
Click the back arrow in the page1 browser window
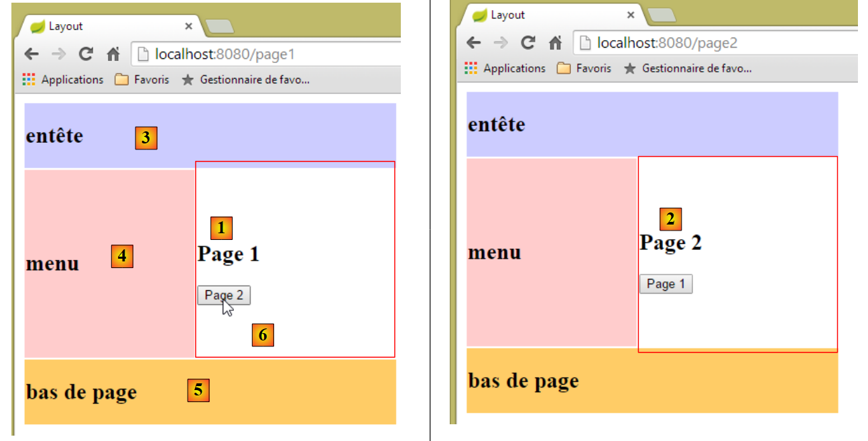pos(32,54)
